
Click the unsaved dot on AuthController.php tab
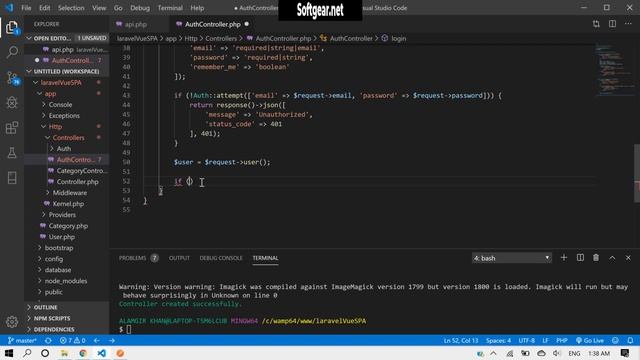[x=247, y=24]
